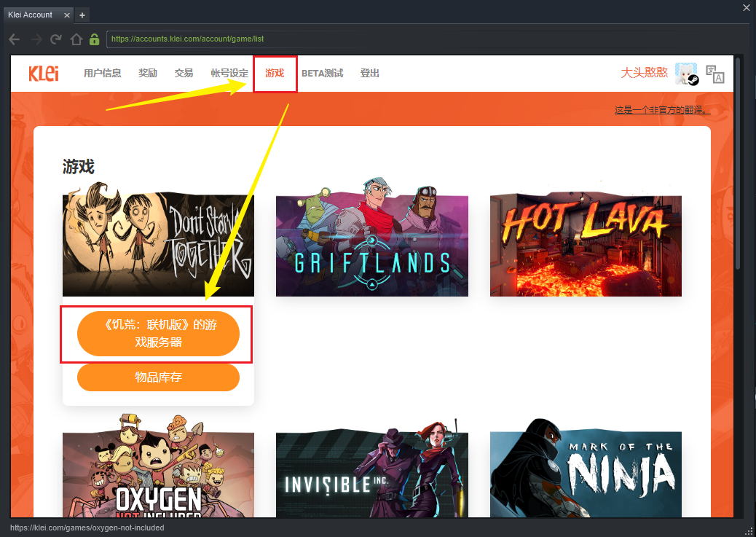The image size is (756, 537).
Task: Open the 奖励 menu item
Action: pos(148,74)
